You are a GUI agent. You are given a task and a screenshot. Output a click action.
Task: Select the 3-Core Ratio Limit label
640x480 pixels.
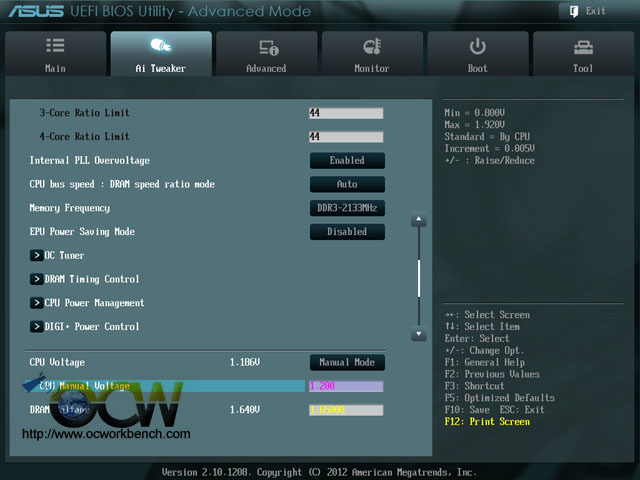[84, 113]
